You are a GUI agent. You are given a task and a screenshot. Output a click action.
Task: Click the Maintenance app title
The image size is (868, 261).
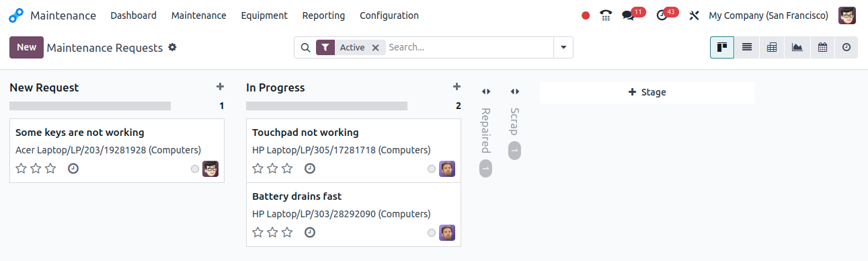coord(63,15)
